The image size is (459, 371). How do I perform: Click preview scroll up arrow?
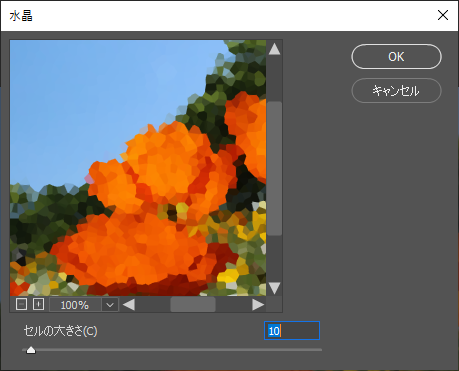click(274, 49)
